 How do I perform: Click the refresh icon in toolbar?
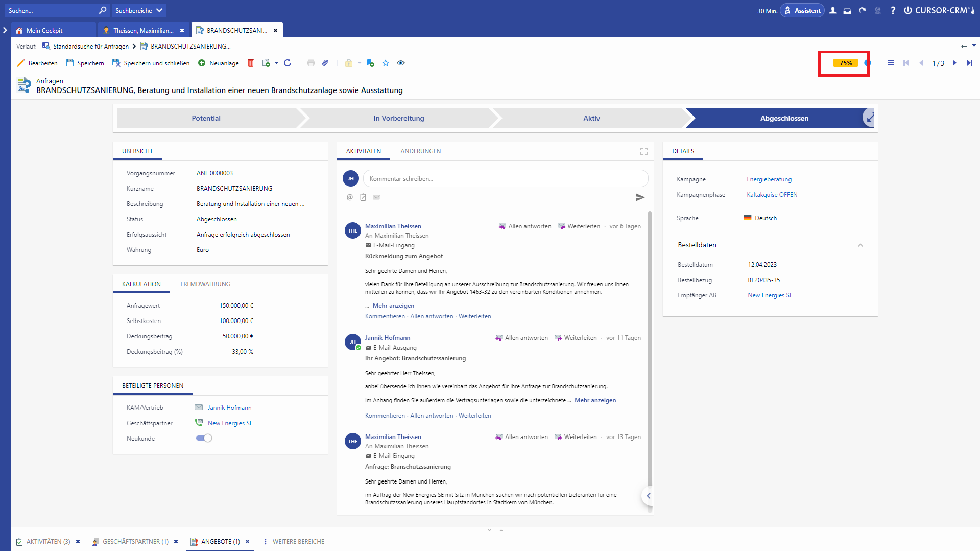click(288, 63)
